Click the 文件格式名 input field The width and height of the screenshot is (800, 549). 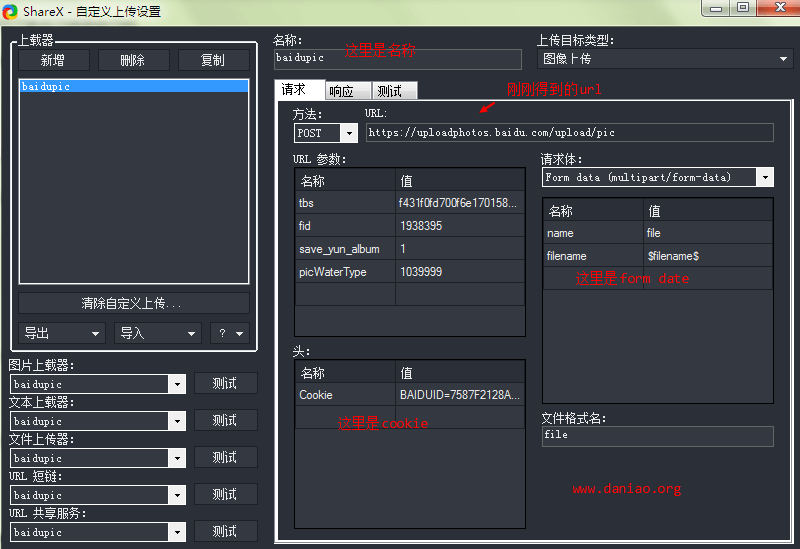click(x=658, y=436)
